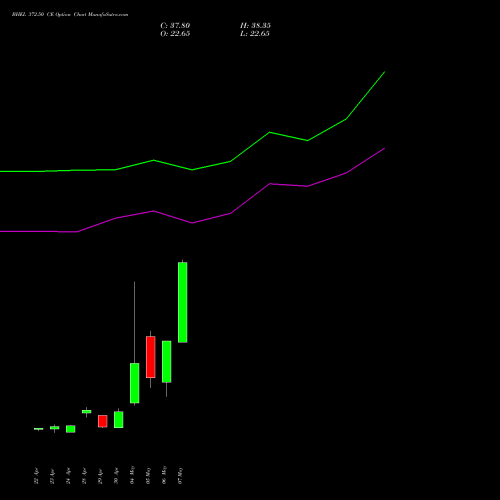Click the flat green candle for 22 Apr
Image resolution: width=500 pixels, height=500 pixels.
coord(39,429)
